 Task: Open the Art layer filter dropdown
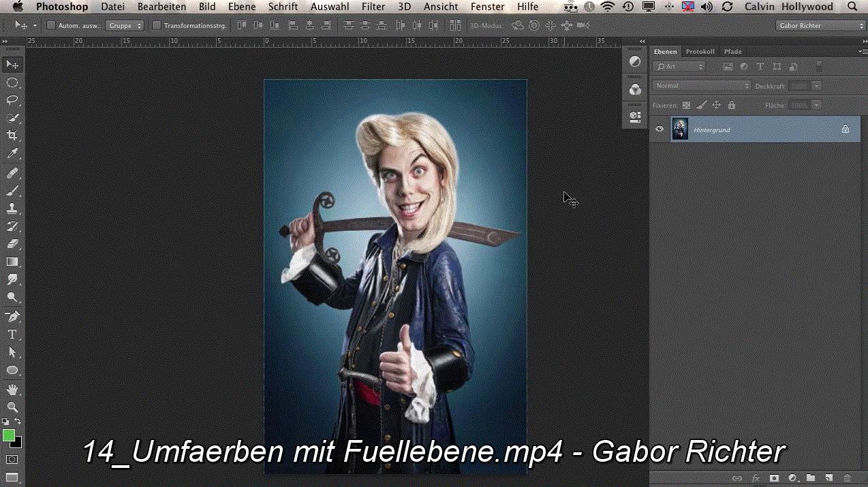tap(679, 67)
